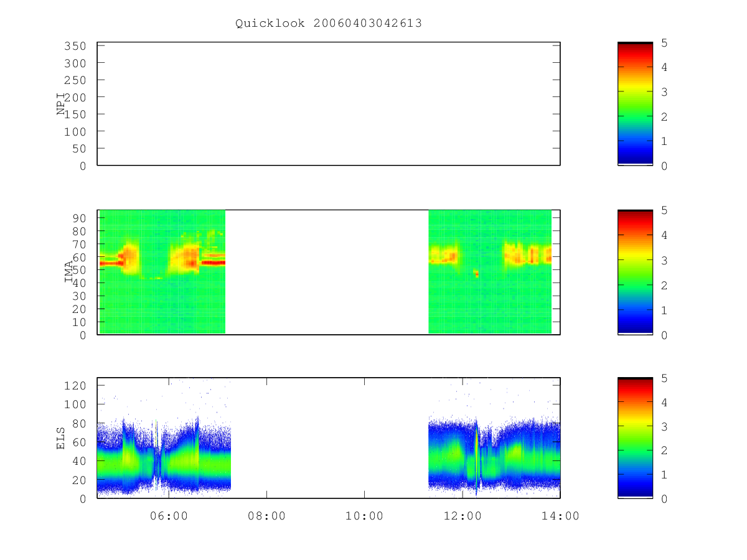Screen dimensions: 747x560
Task: Click the 350 tick label on NPI axis
Action: click(x=75, y=46)
